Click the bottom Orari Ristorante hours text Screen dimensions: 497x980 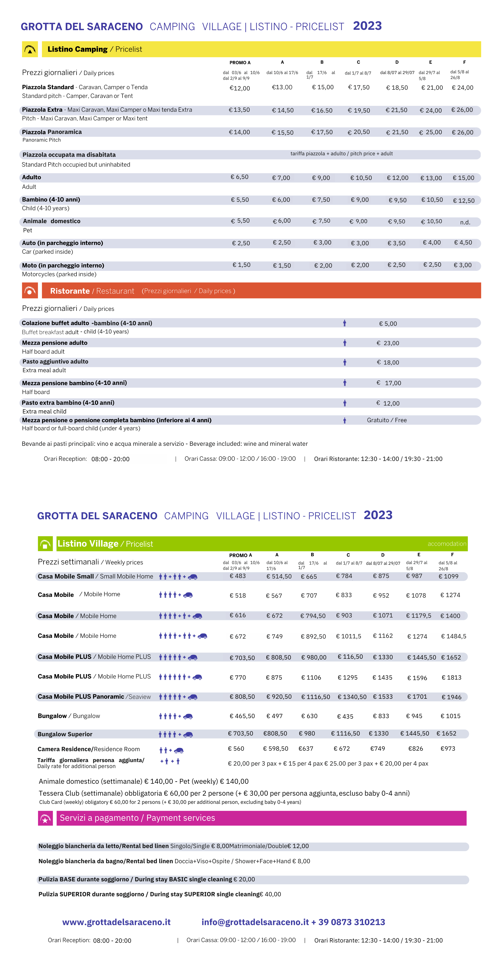point(378,940)
